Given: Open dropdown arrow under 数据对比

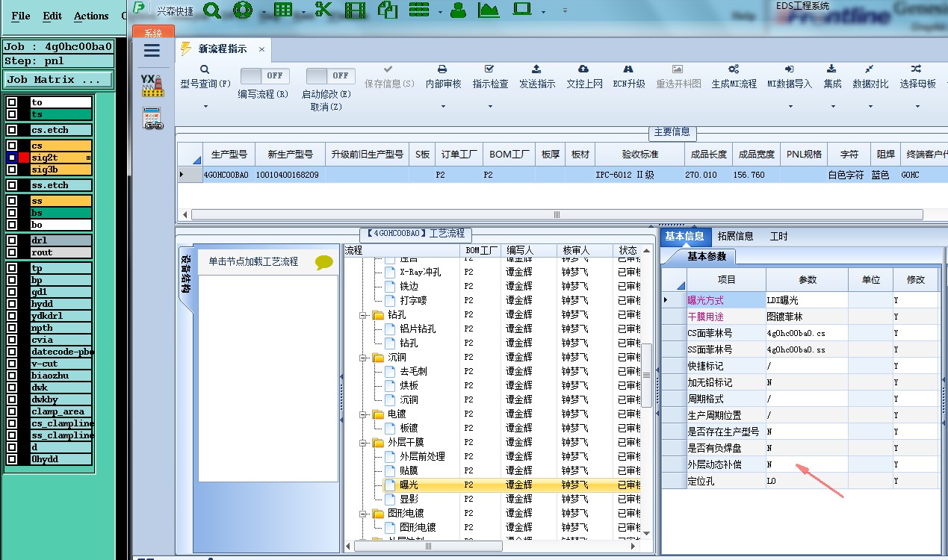Looking at the screenshot, I should pos(870,107).
